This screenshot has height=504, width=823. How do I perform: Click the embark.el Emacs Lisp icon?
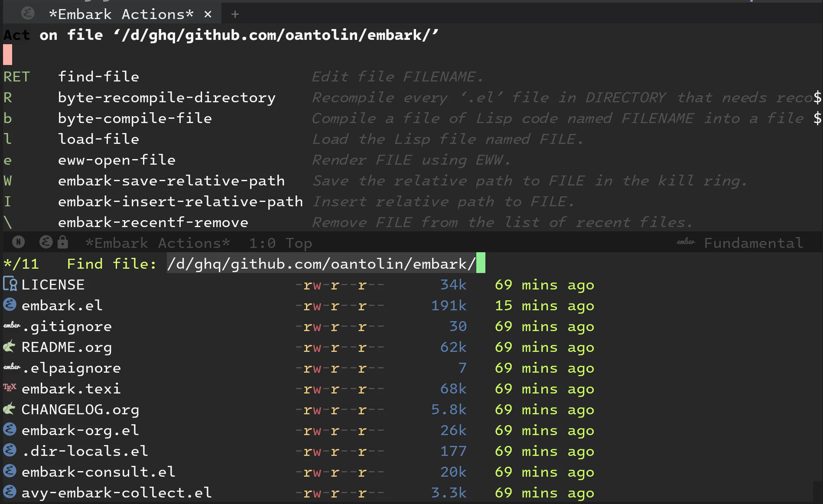10,305
